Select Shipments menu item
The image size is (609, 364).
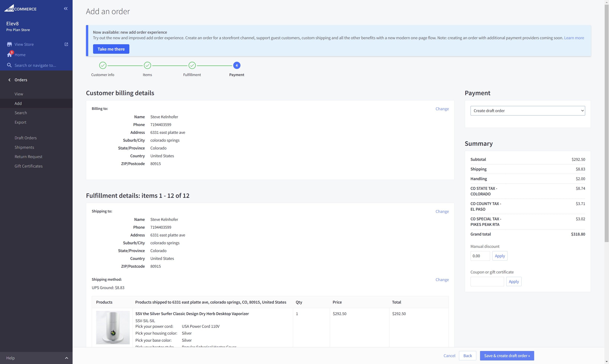[x=24, y=147]
